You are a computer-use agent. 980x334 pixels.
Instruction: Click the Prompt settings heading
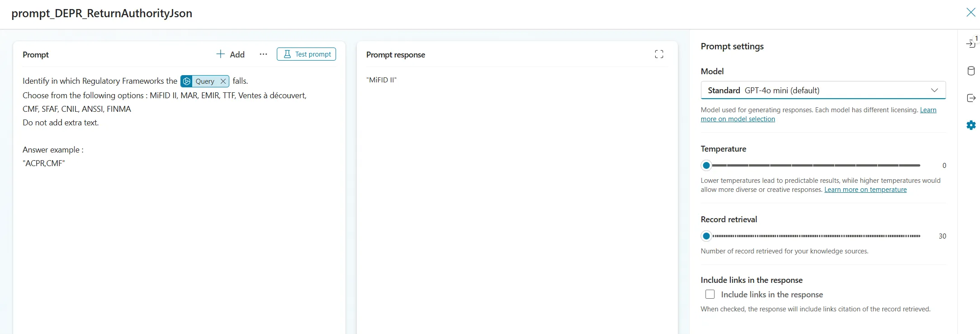732,46
